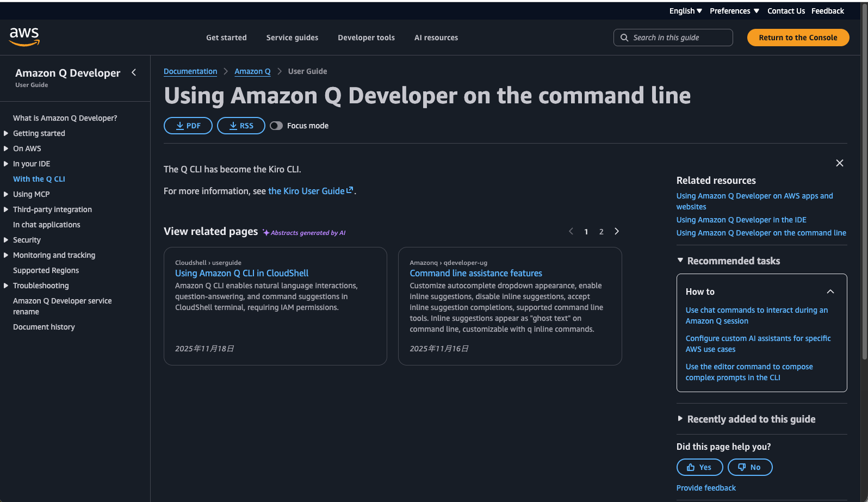Click the AWS logo

click(x=24, y=37)
